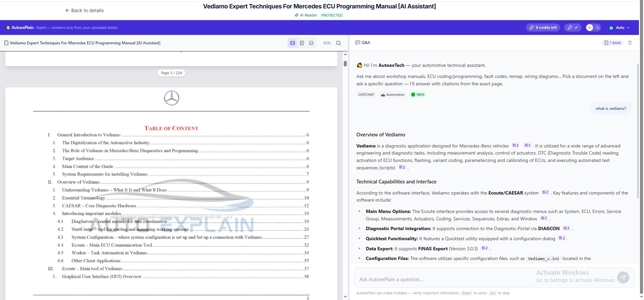Open the 0 credits left indicator

543,28
